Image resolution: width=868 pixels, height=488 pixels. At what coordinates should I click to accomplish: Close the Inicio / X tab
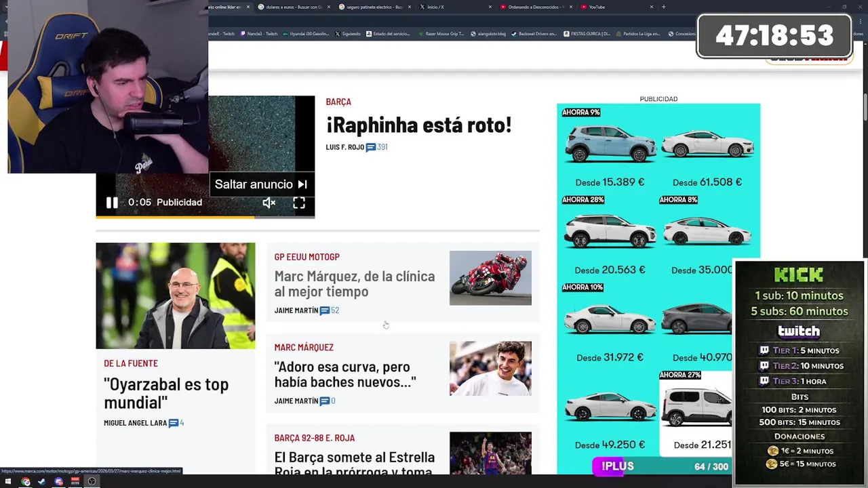point(490,7)
